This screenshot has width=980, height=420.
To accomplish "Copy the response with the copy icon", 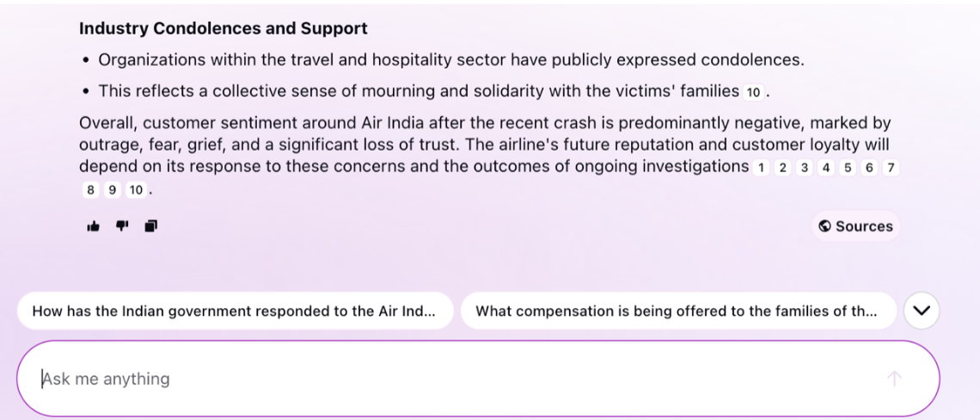I will (150, 226).
